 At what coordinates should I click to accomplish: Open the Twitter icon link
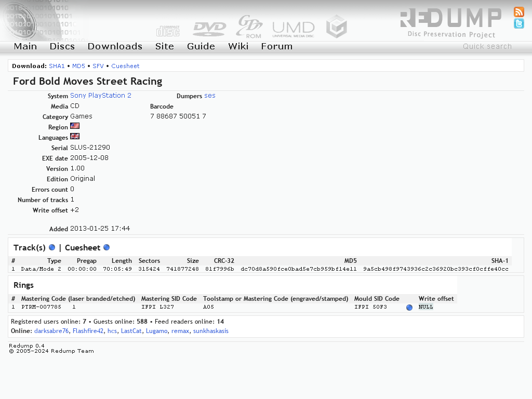pyautogui.click(x=519, y=23)
